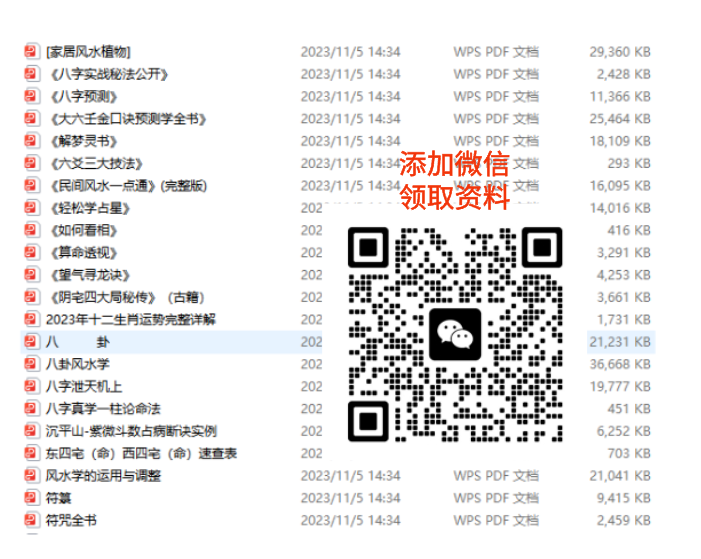Click PDF icon beside 《阴宅四大局秘传》(古籍)
Screen dimensions: 701x559
31,297
